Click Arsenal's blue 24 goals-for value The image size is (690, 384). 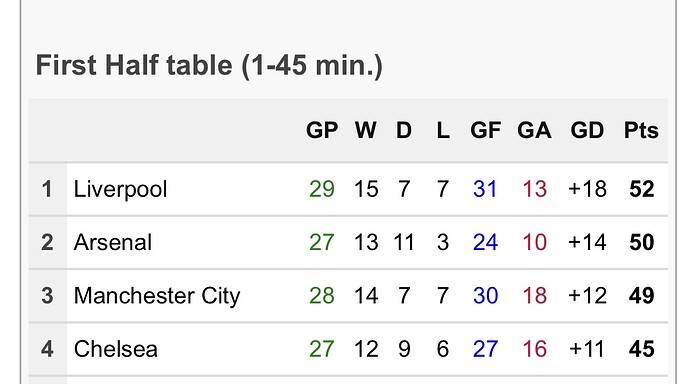tap(485, 242)
